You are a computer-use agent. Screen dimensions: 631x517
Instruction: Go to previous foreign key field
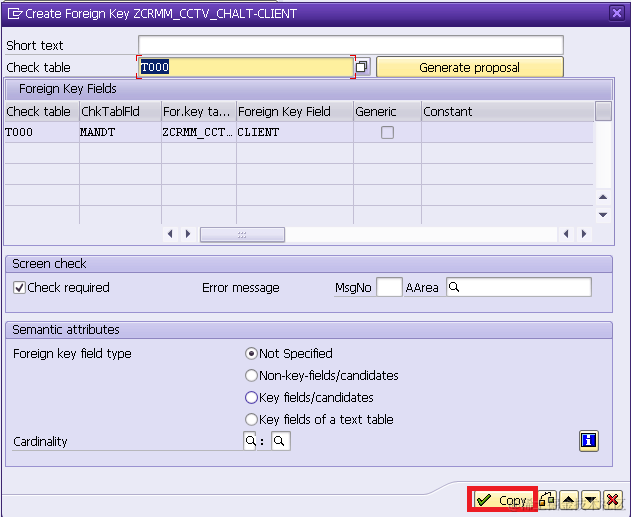click(568, 500)
